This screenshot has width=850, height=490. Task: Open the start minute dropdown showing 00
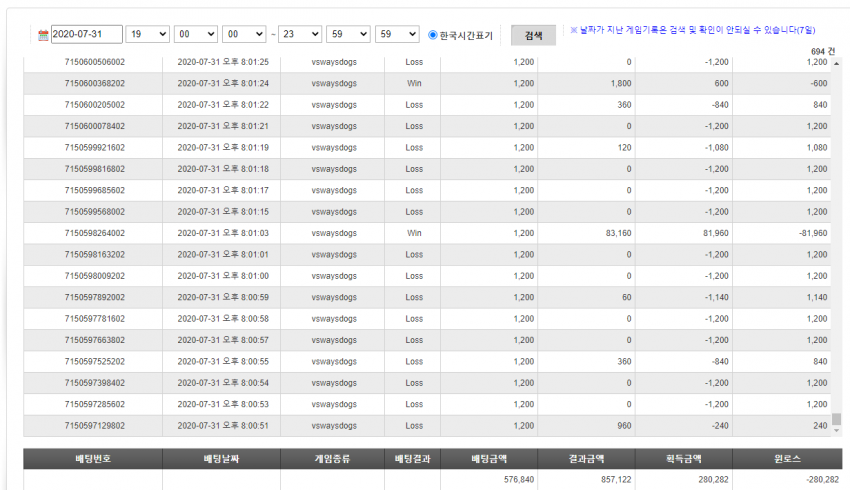point(196,34)
